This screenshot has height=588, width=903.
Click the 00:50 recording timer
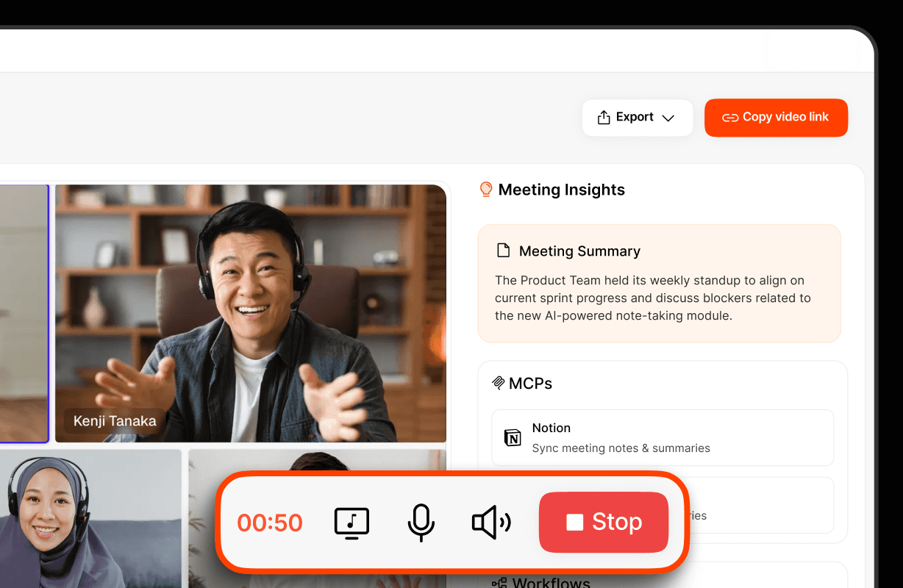[270, 523]
